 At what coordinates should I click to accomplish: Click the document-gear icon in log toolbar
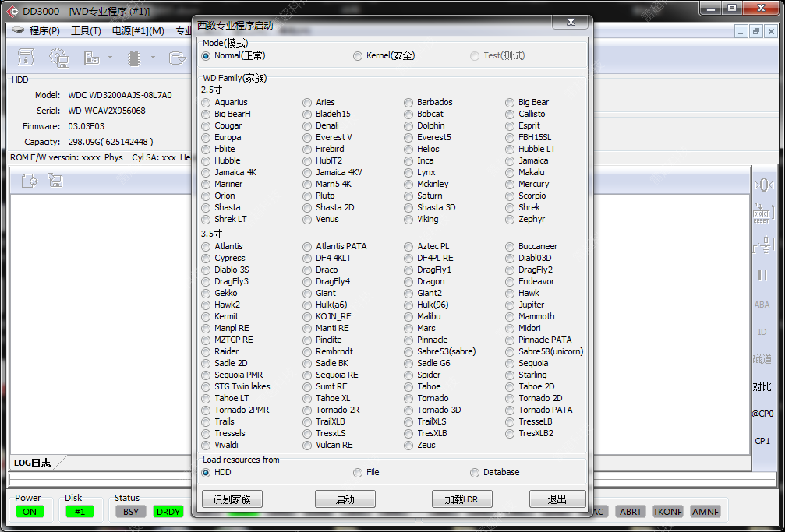[30, 180]
